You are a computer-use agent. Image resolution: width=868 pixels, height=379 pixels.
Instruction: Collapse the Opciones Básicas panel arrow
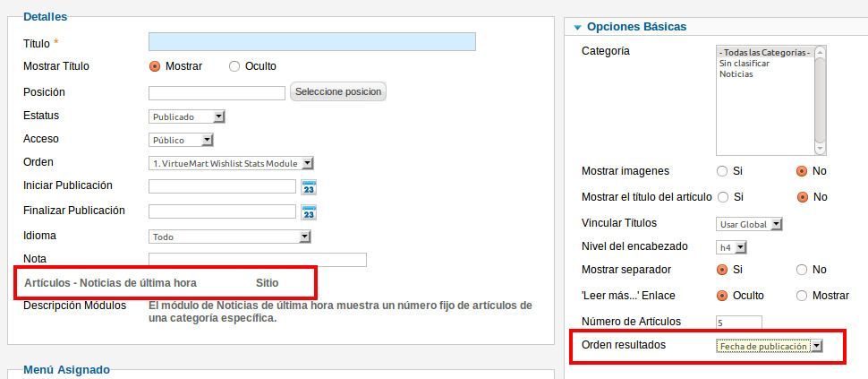point(577,27)
